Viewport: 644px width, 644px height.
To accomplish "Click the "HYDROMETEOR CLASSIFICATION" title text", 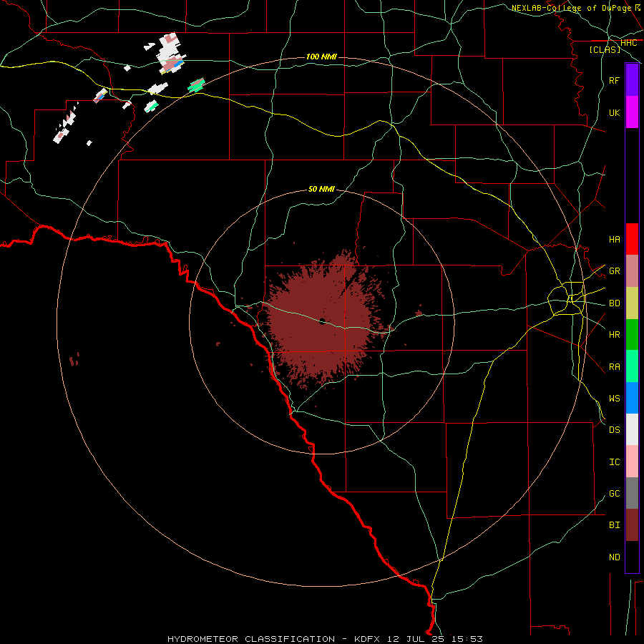I will tap(251, 639).
